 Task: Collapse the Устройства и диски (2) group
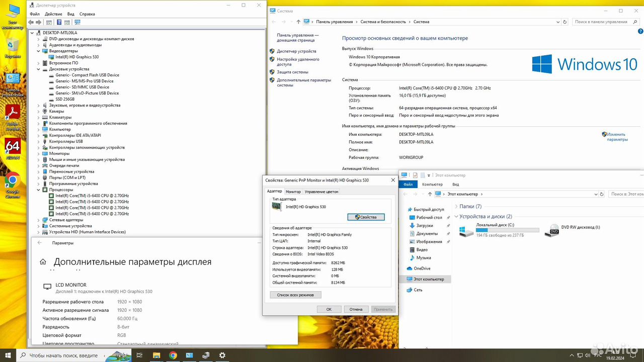[x=456, y=217]
